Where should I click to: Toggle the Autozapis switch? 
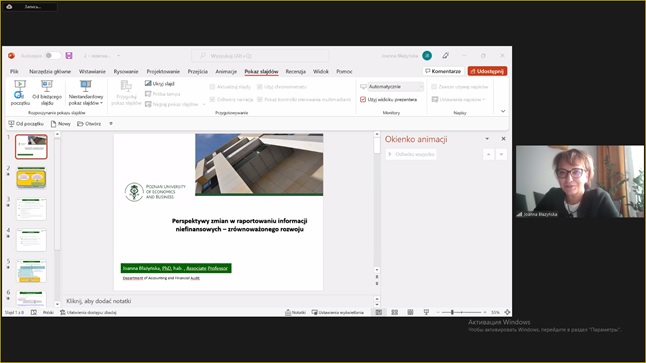[x=52, y=56]
